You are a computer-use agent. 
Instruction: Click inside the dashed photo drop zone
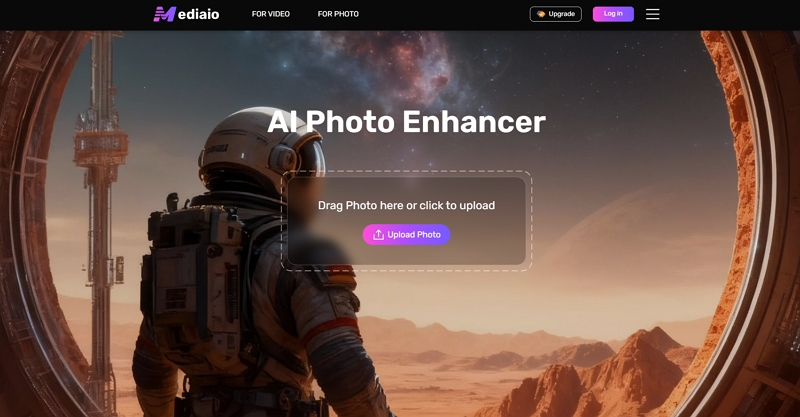407,220
